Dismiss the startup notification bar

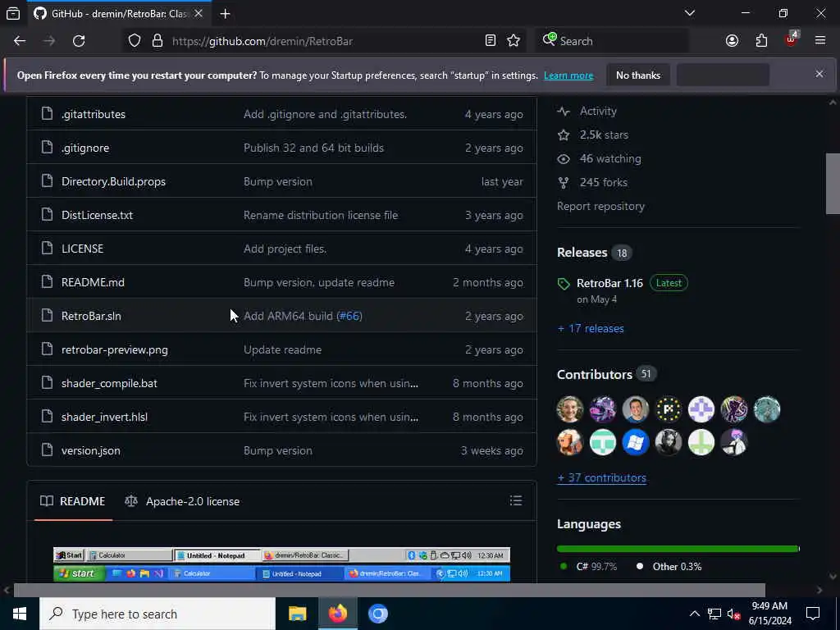click(819, 74)
